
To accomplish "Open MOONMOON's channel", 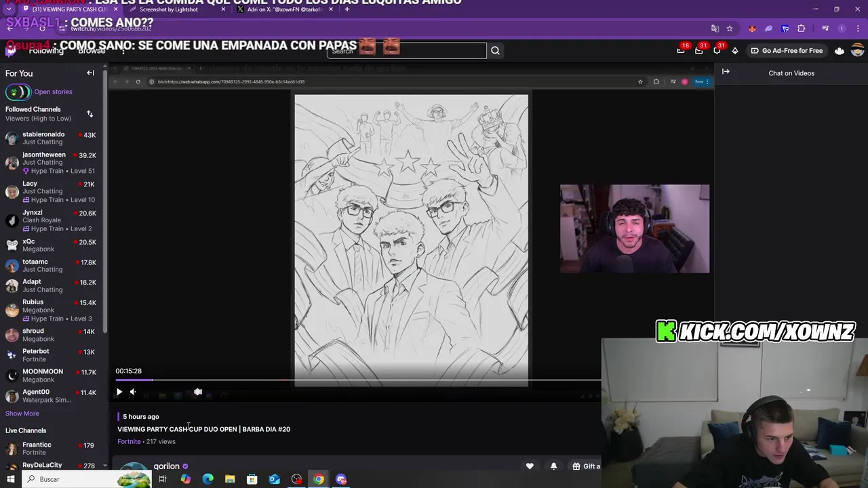I will pyautogui.click(x=51, y=375).
